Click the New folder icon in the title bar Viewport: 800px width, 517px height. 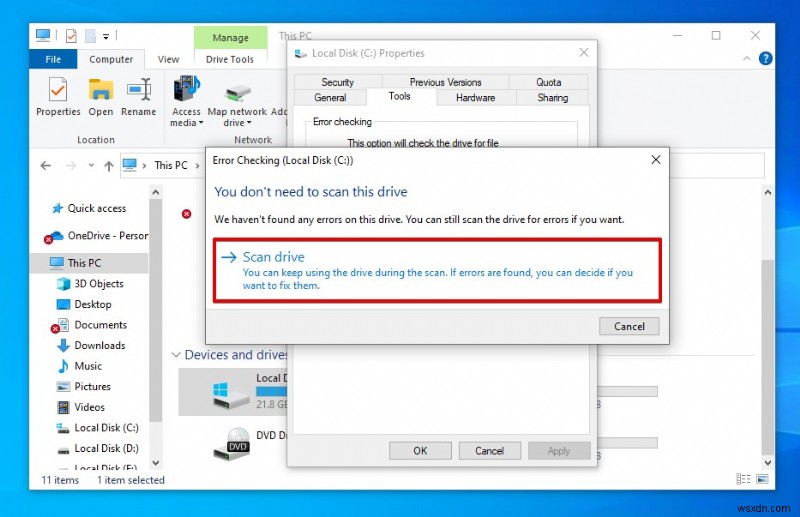pos(90,36)
